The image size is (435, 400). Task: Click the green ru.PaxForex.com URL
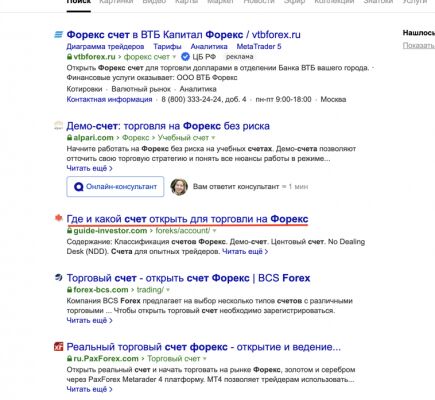tap(106, 359)
